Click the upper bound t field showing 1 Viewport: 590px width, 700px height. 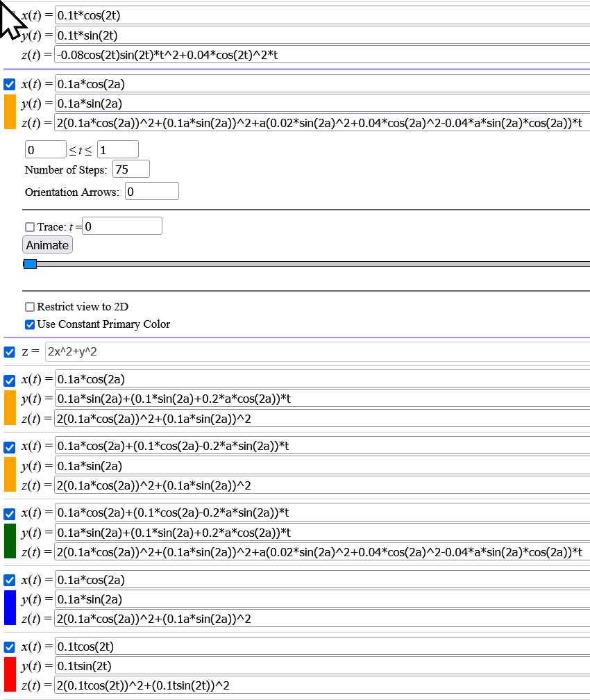117,149
